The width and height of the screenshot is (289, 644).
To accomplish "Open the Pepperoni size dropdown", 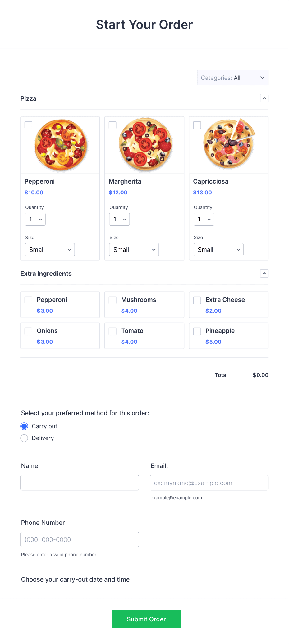I will (49, 249).
